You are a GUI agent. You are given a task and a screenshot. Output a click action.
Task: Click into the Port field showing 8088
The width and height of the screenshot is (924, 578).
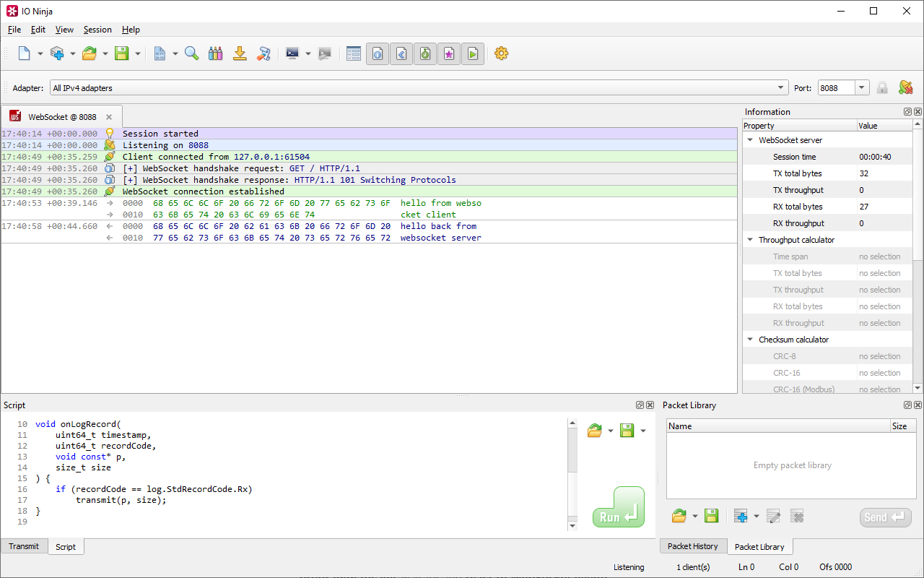click(836, 88)
